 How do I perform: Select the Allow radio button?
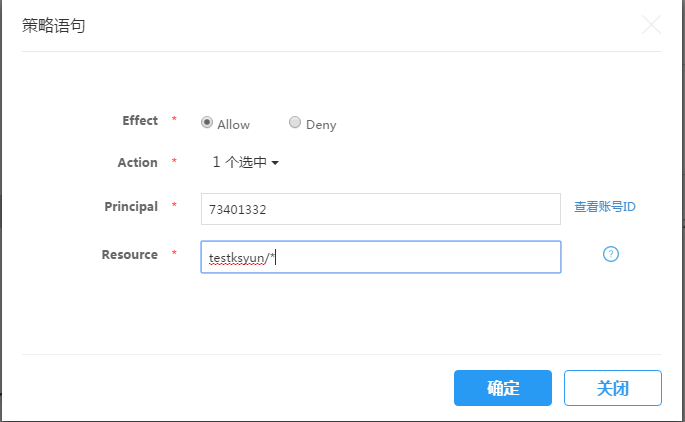(x=207, y=122)
